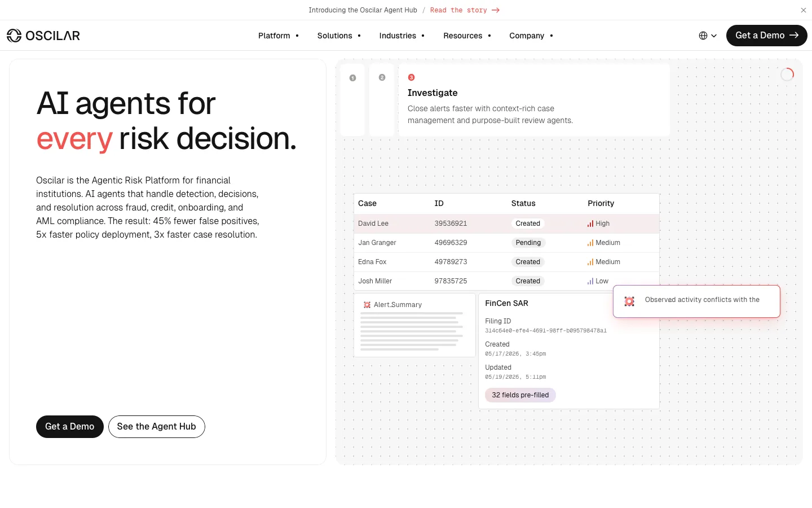Dismiss the announcement banner
The width and height of the screenshot is (812, 508).
[x=804, y=10]
